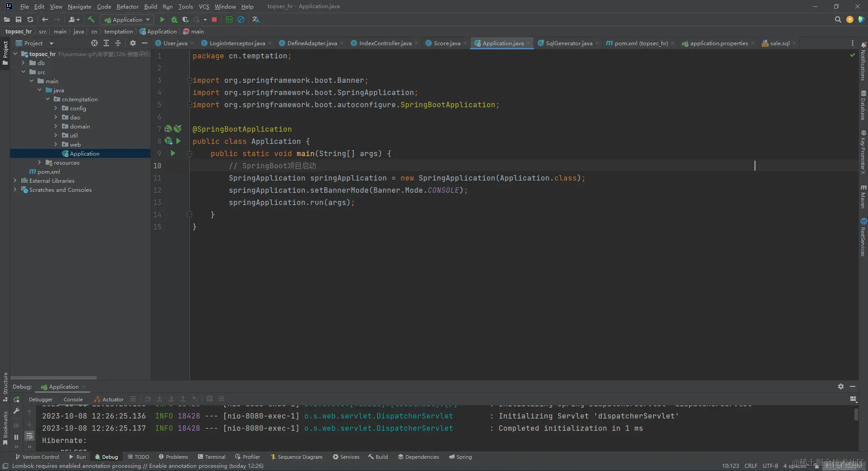Expand the dao package
The width and height of the screenshot is (868, 471).
[56, 117]
